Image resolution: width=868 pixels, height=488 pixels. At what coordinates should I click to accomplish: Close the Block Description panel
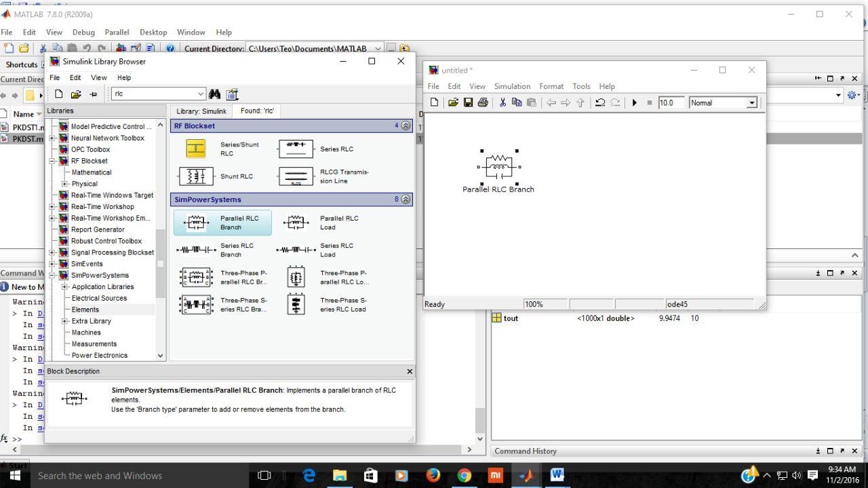click(409, 371)
